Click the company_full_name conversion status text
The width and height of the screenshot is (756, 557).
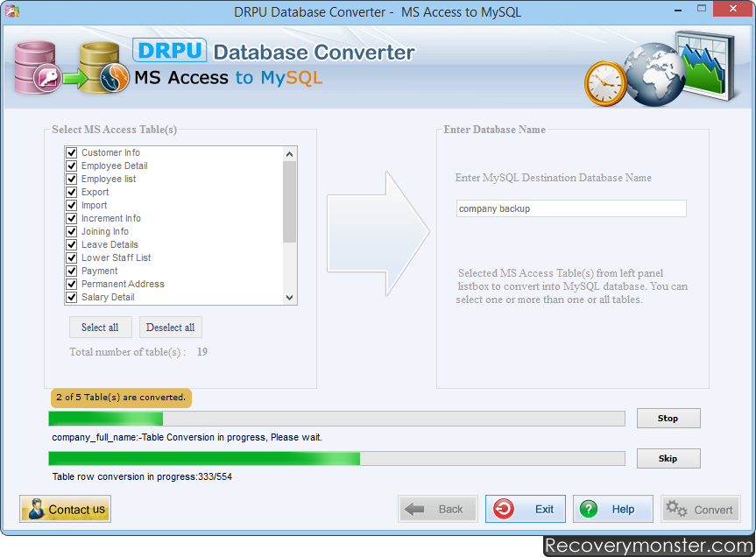pos(187,437)
